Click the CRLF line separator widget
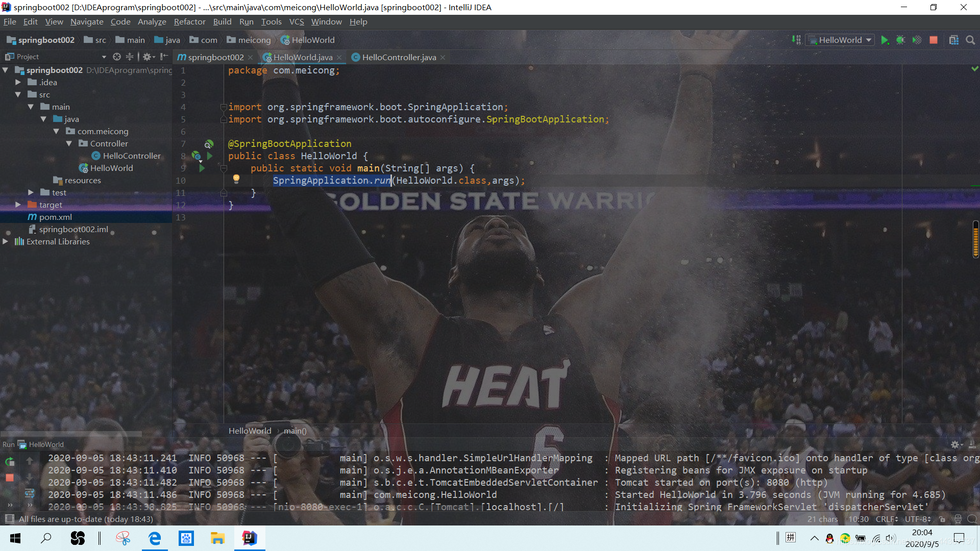980x551 pixels. point(887,519)
